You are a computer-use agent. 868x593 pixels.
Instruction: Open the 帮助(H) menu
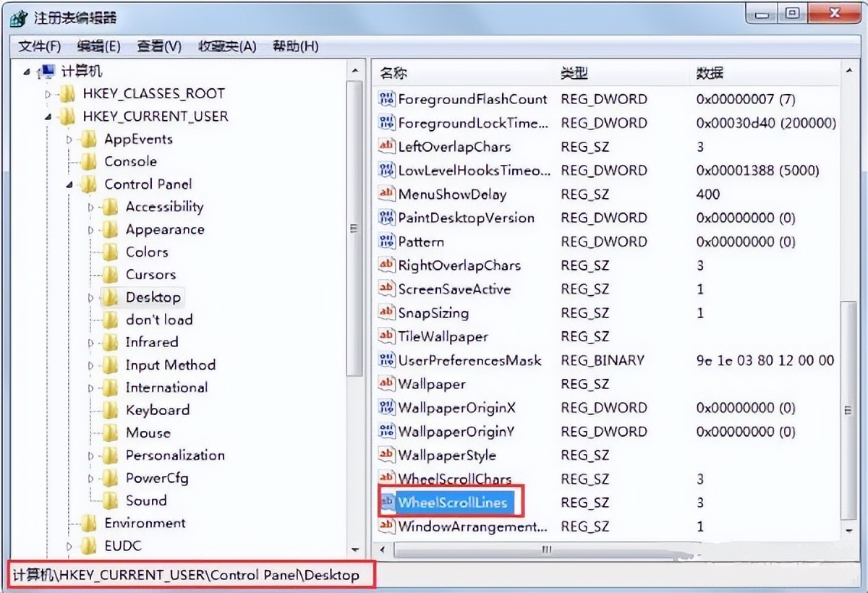tap(295, 46)
